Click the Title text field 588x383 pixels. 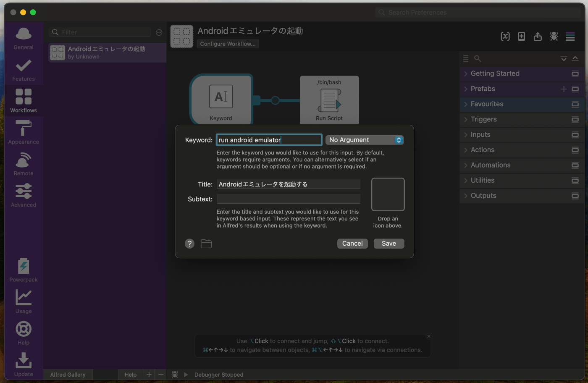(289, 184)
